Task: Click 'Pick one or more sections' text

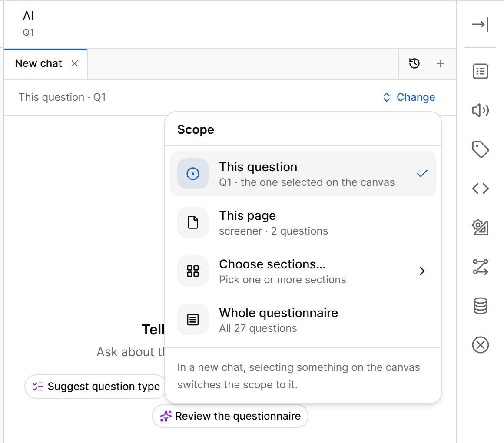Action: 282,280
